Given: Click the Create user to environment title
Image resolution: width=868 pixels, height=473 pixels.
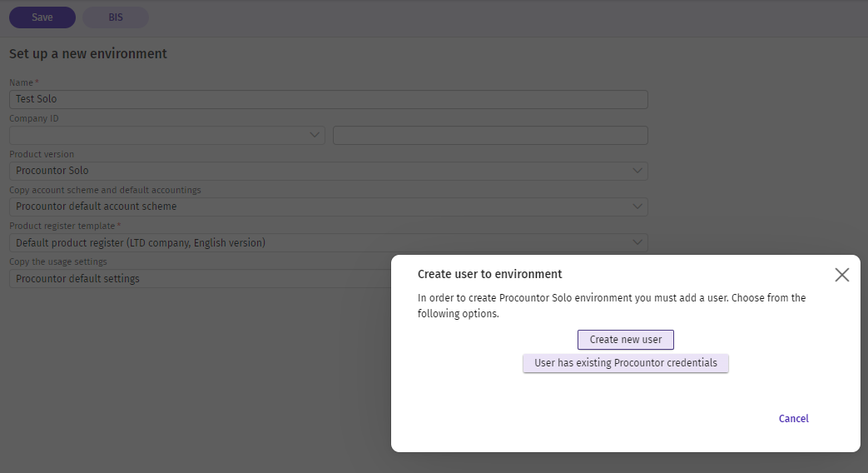Looking at the screenshot, I should [x=489, y=274].
